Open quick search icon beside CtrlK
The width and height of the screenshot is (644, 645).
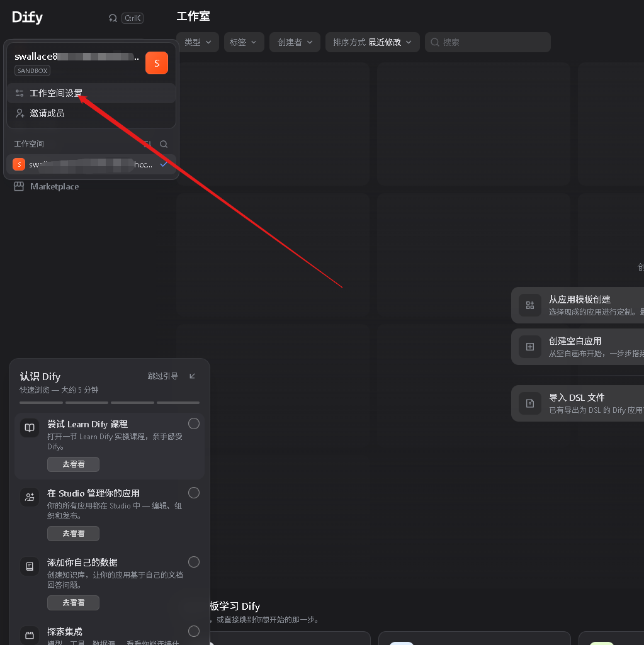113,18
